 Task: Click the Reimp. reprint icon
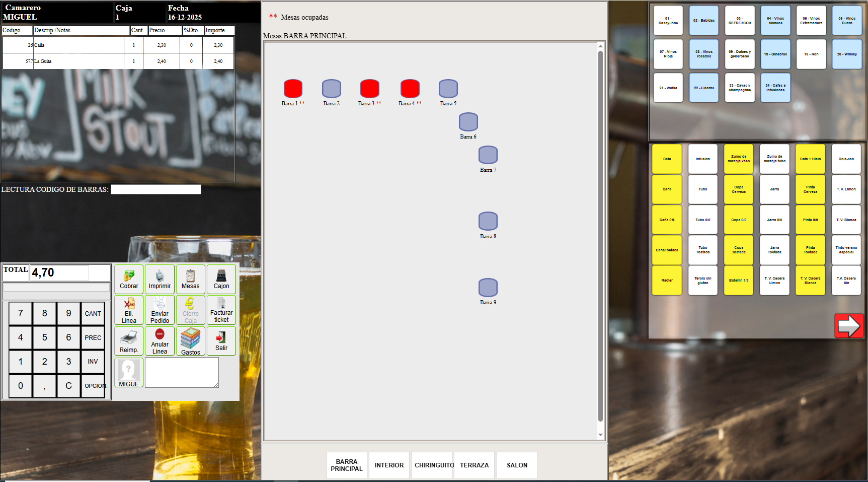pos(128,341)
